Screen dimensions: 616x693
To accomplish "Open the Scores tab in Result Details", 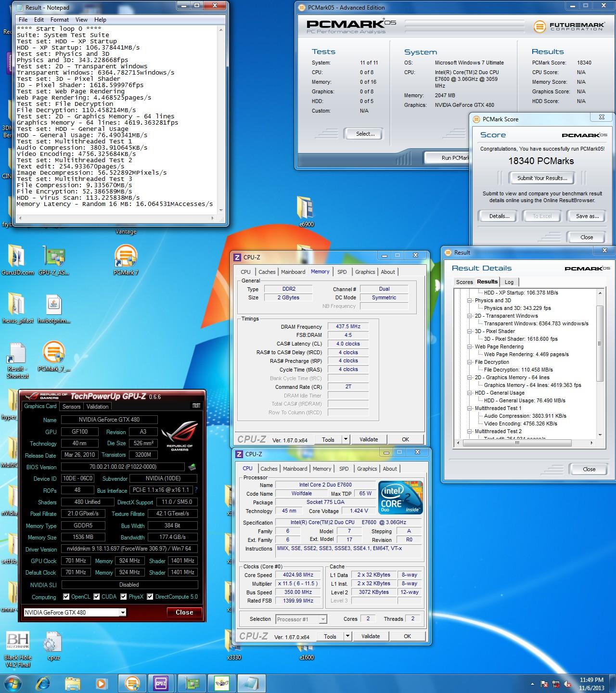I will click(464, 282).
